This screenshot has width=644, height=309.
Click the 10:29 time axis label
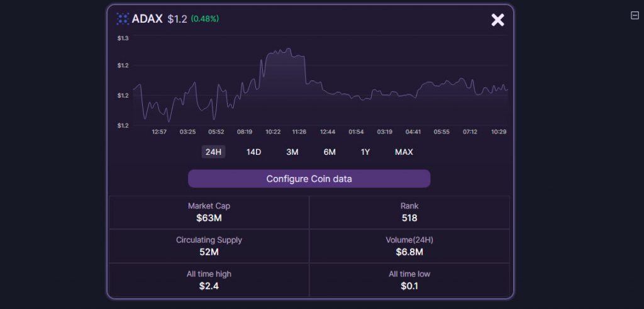[499, 132]
